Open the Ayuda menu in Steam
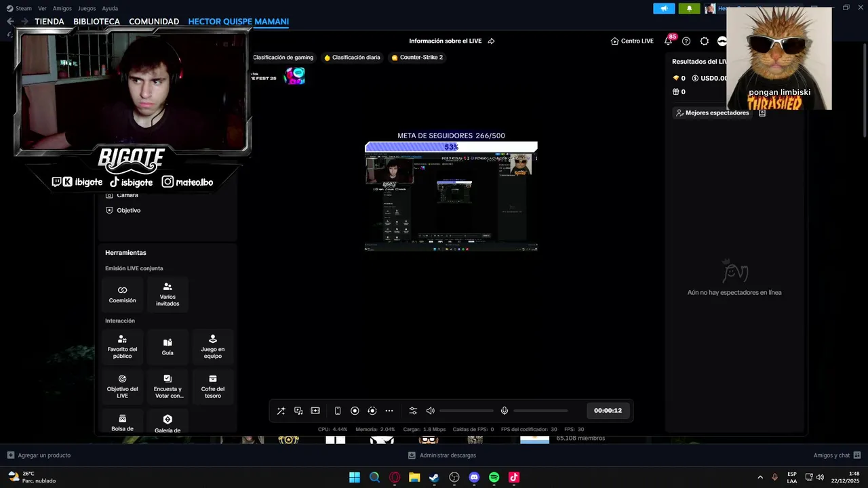The width and height of the screenshot is (868, 488). tap(110, 8)
